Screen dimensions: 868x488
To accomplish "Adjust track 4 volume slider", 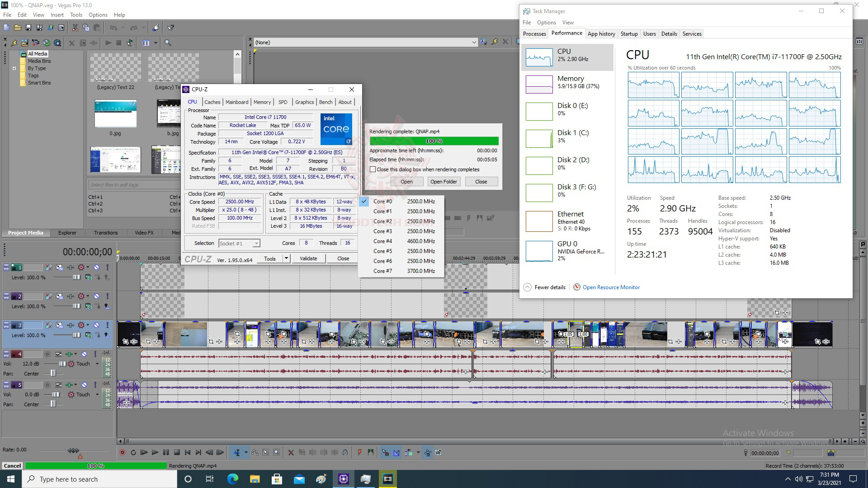I will (62, 364).
